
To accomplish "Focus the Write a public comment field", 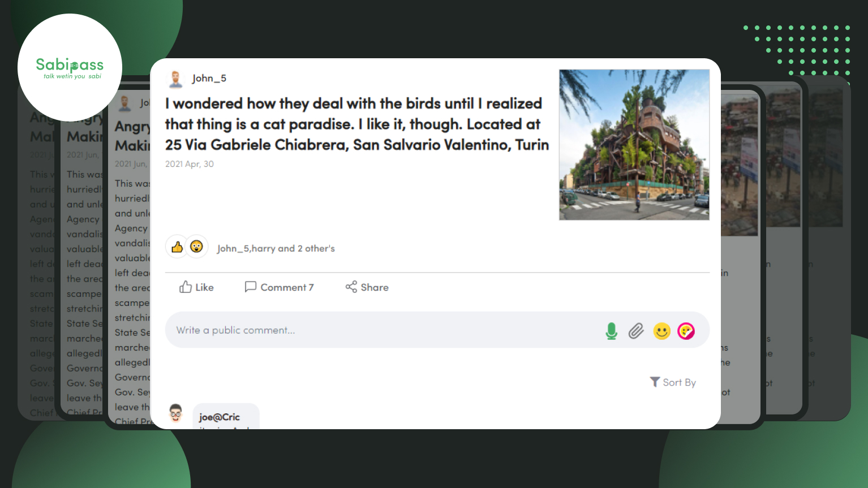I will [437, 330].
